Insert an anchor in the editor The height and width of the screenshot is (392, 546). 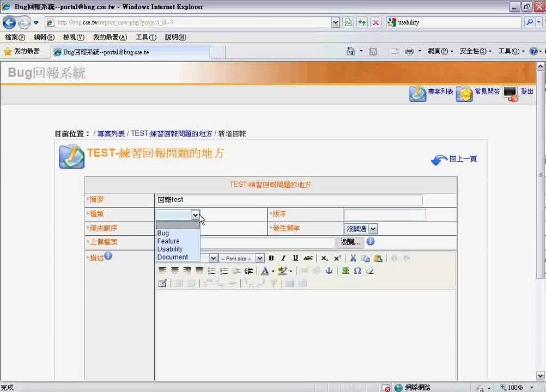(x=329, y=271)
